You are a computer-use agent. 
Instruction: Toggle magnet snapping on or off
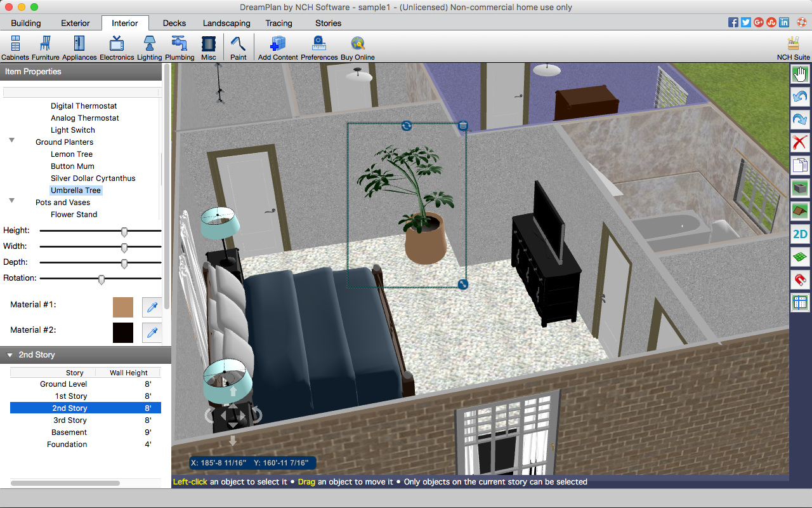(x=800, y=279)
